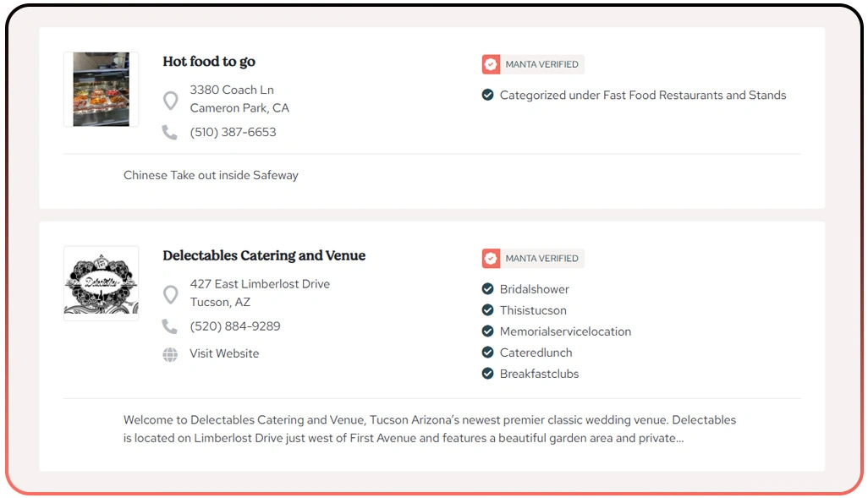Click the location pin icon for Hot food to go
This screenshot has height=498, width=868.
170,100
